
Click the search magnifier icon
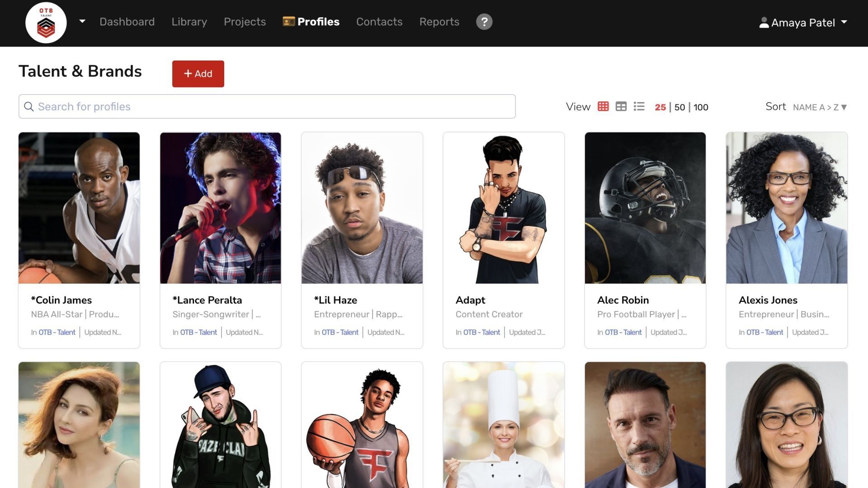point(29,107)
